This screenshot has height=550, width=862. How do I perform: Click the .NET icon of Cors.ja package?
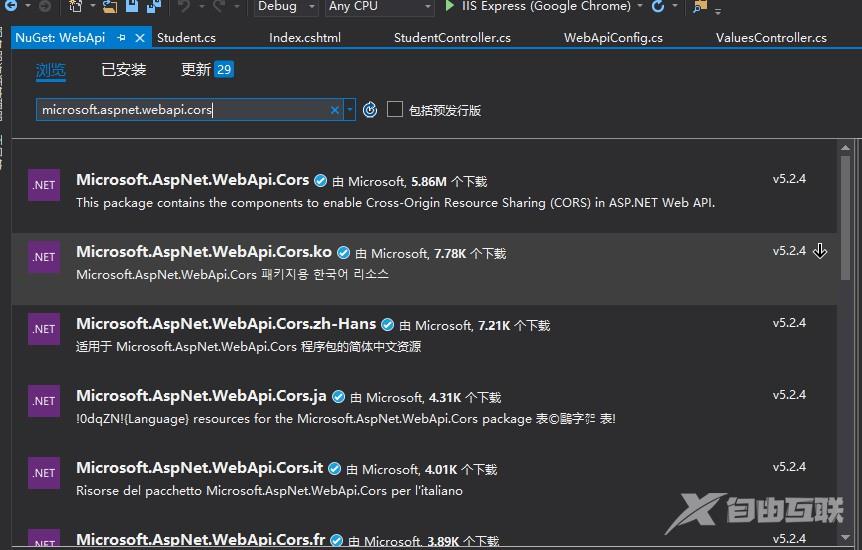pyautogui.click(x=44, y=401)
